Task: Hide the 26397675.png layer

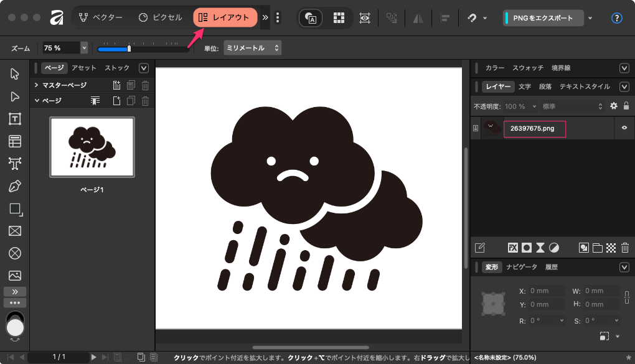Action: [x=623, y=128]
